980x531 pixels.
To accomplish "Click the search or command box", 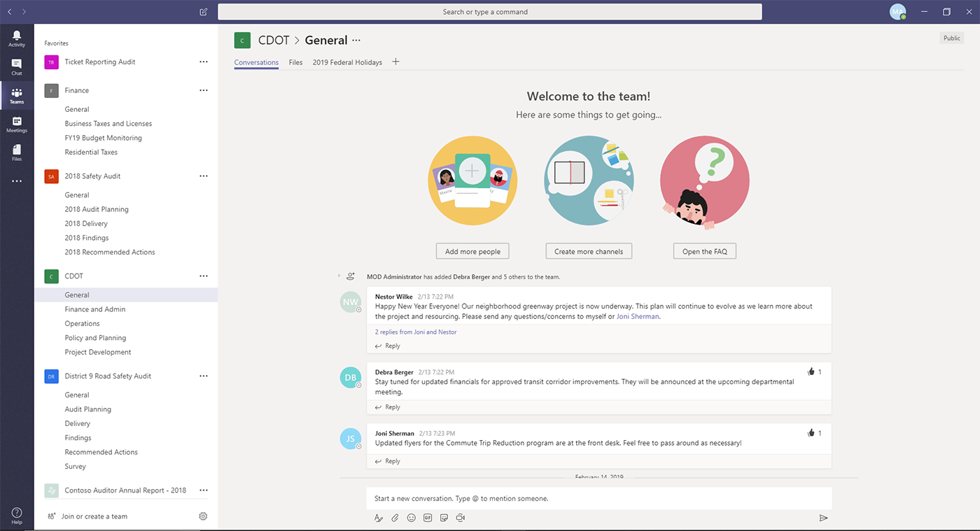I will coord(489,12).
